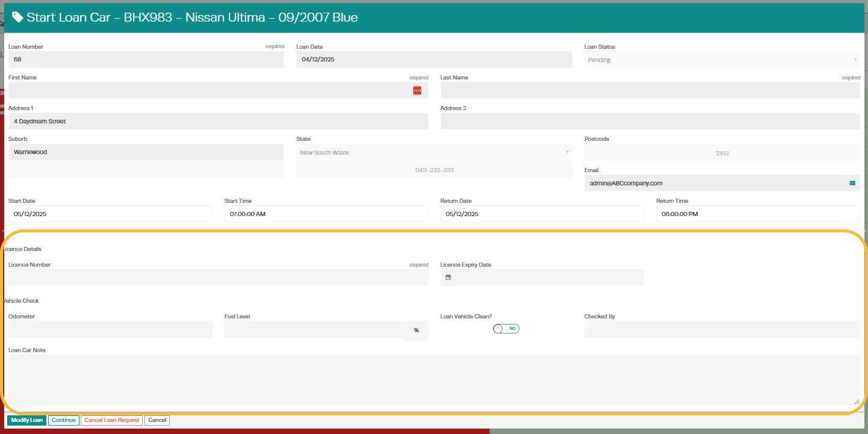
Task: Click the Loan Car Note resize handle
Action: pos(857,401)
